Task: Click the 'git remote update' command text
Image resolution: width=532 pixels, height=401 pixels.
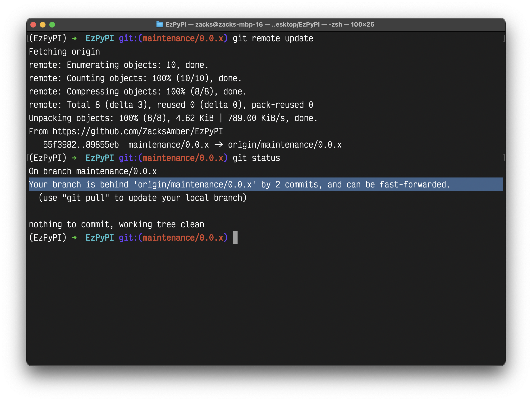Action: (x=273, y=38)
